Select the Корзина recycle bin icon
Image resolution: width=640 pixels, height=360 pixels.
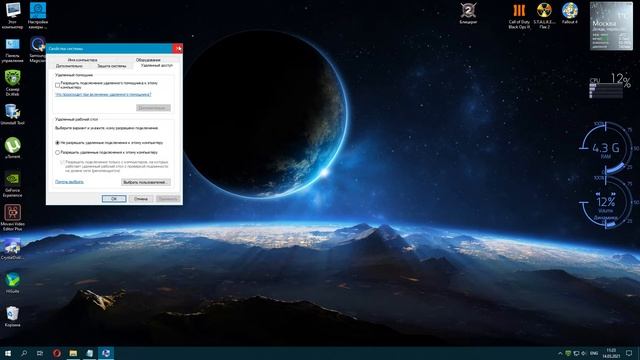tap(12, 317)
